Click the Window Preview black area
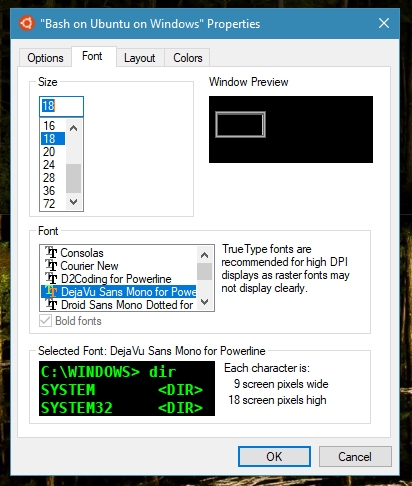Image resolution: width=412 pixels, height=486 pixels. [x=291, y=129]
